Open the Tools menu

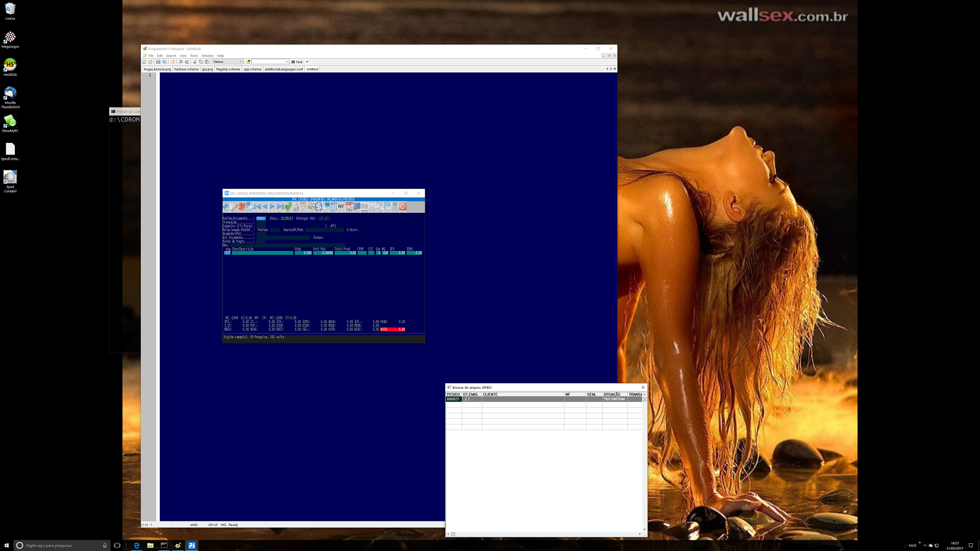click(194, 56)
